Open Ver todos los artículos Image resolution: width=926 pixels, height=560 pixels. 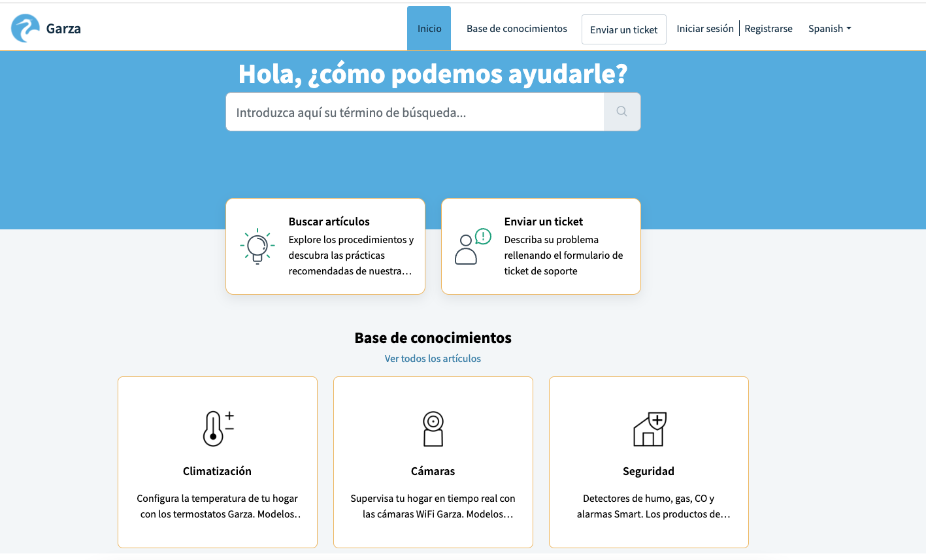[433, 358]
